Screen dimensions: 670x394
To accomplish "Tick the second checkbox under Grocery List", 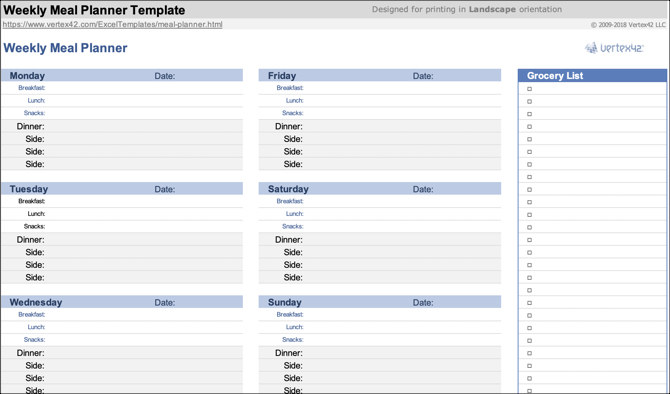I will click(529, 101).
